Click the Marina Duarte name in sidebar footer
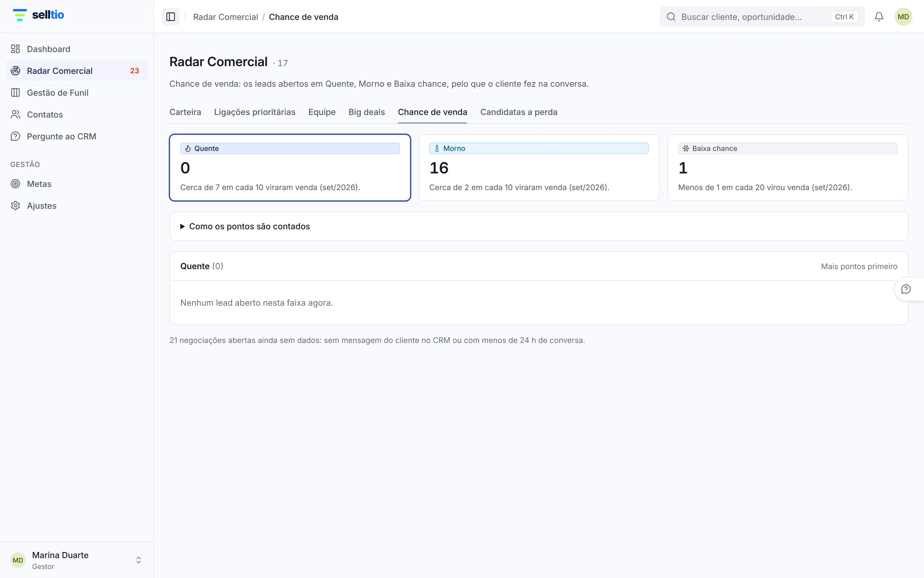 pyautogui.click(x=60, y=555)
